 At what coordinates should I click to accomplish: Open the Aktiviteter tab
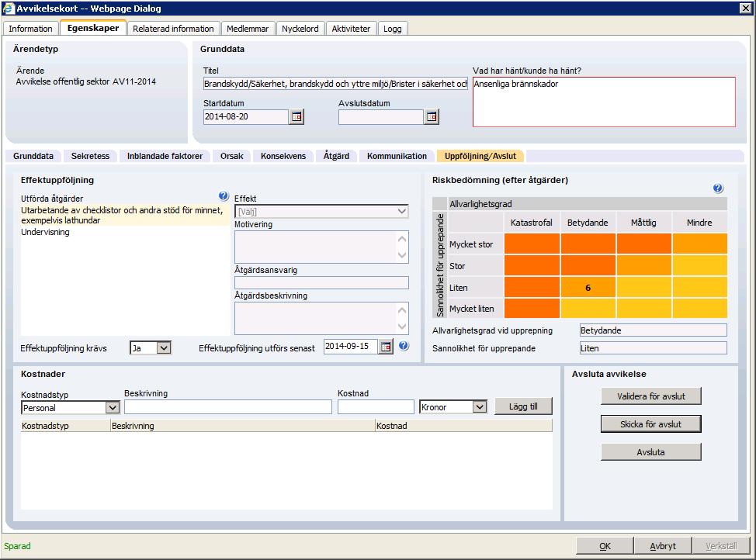351,29
